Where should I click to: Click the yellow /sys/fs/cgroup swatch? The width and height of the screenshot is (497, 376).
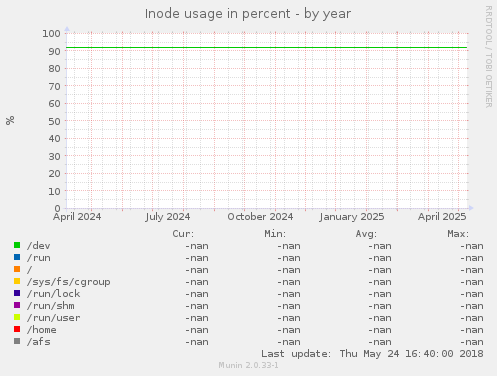tap(17, 281)
